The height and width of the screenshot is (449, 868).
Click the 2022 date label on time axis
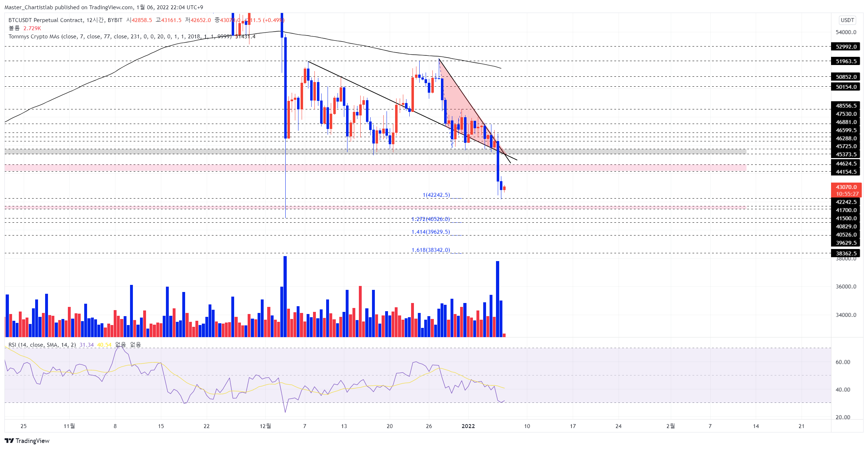pos(468,426)
